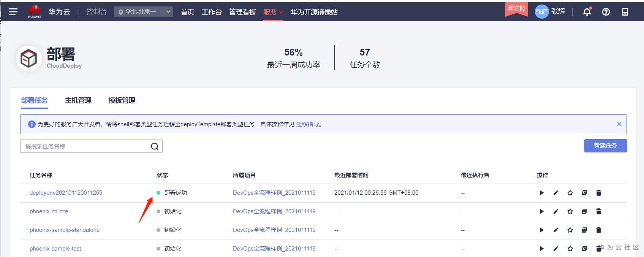Open project link in deployenv202101120011259 row
Viewport: 644px width, 257px height.
[274, 193]
